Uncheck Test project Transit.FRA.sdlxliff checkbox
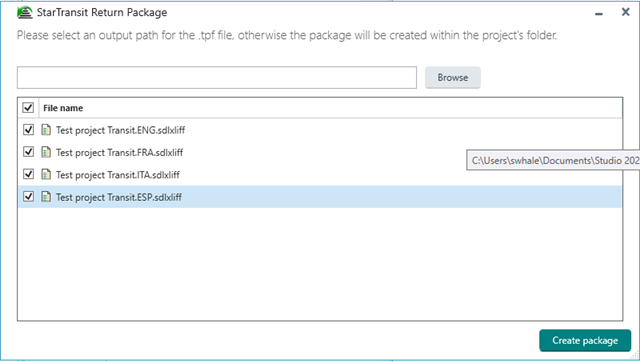Image resolution: width=640 pixels, height=362 pixels. click(28, 152)
